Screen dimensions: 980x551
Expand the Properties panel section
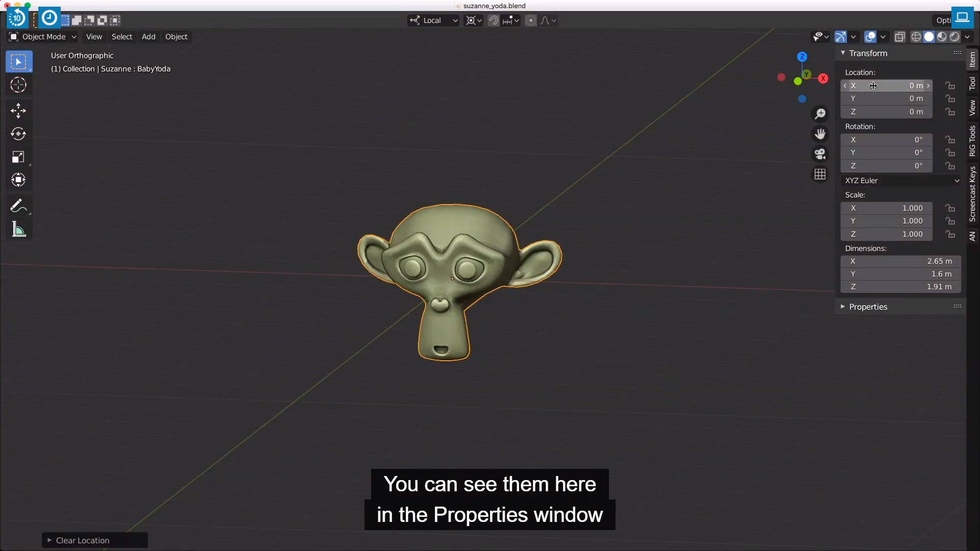[868, 307]
